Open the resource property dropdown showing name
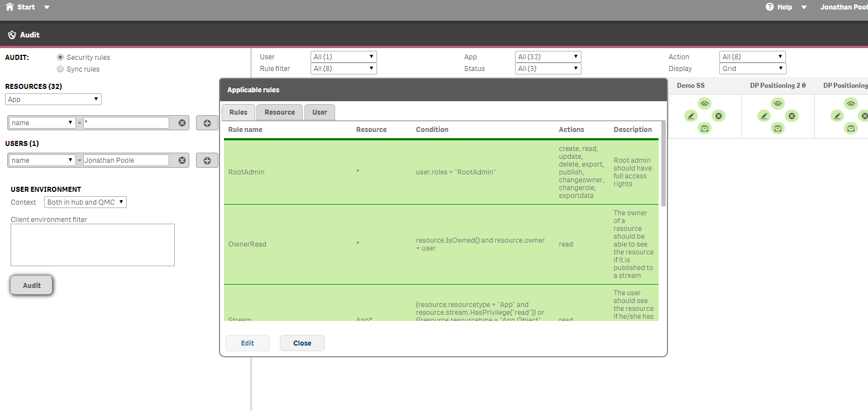868x411 pixels. pos(42,123)
